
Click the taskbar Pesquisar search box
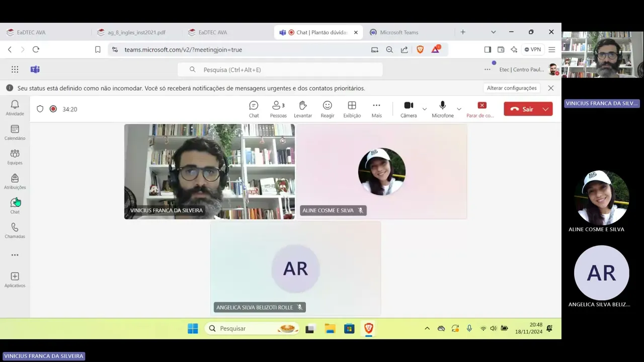[252, 328]
